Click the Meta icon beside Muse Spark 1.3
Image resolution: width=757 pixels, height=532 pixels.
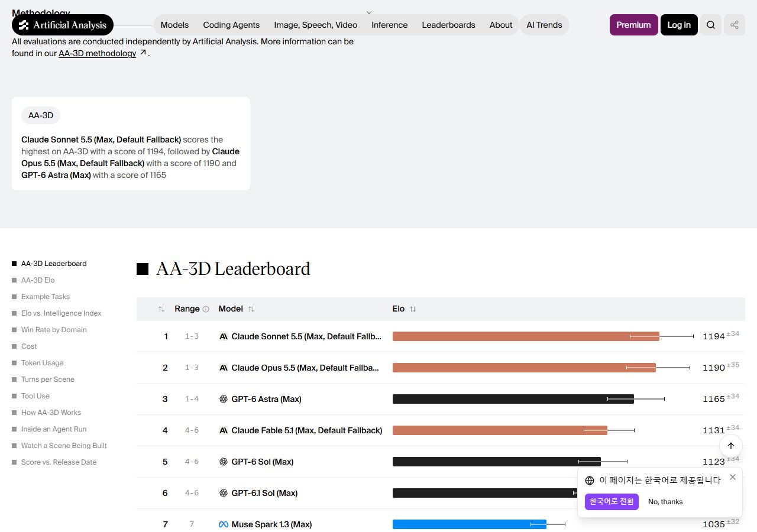(x=224, y=524)
